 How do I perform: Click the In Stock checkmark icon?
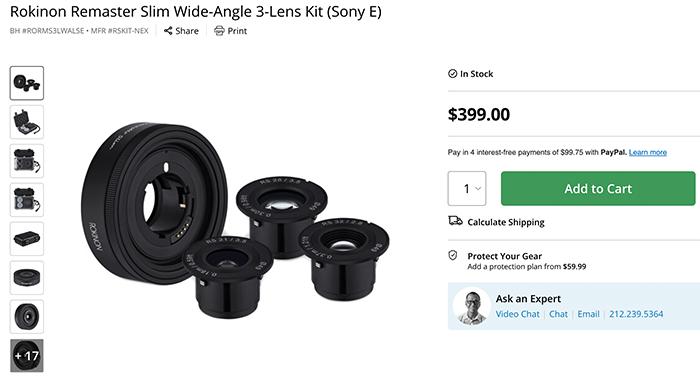coord(452,74)
